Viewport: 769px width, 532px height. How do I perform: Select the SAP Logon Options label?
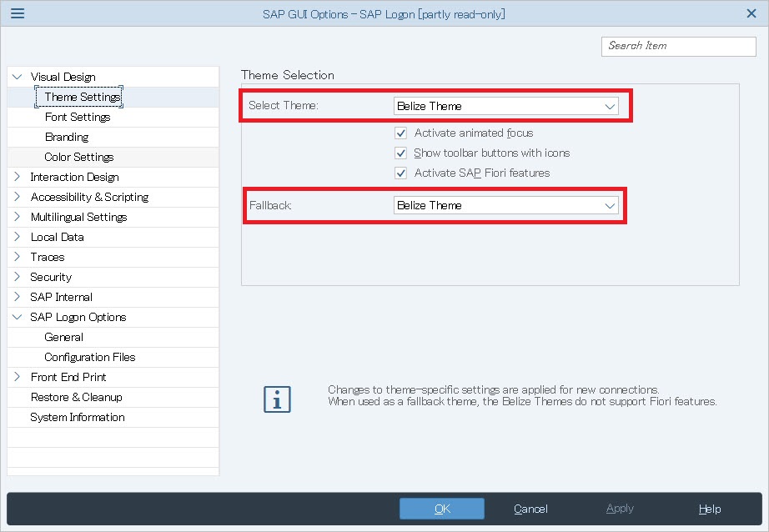(x=78, y=317)
